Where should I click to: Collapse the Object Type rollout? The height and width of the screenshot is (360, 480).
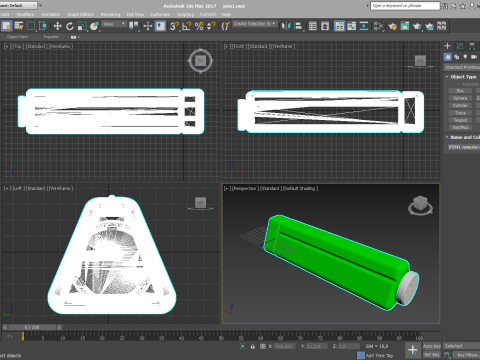coord(462,77)
